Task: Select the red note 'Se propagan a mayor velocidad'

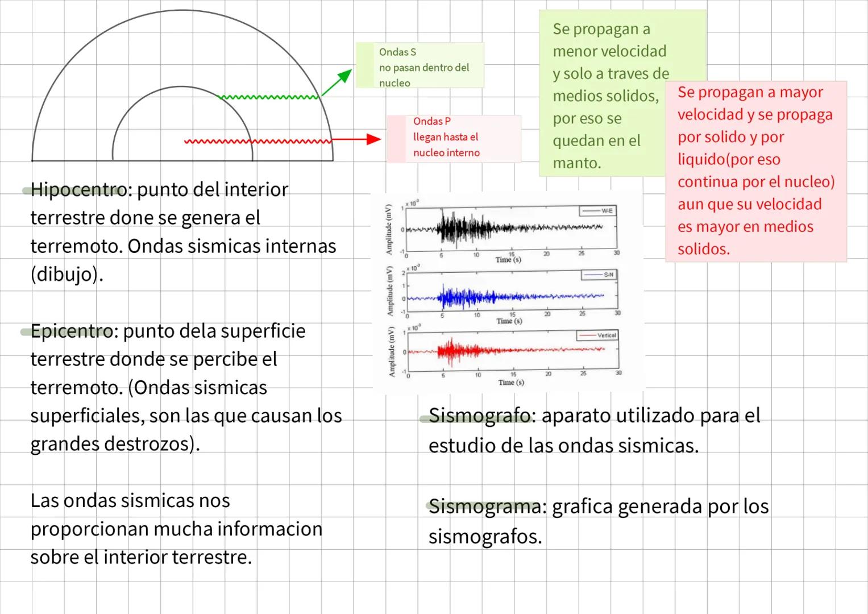Action: pos(755,171)
